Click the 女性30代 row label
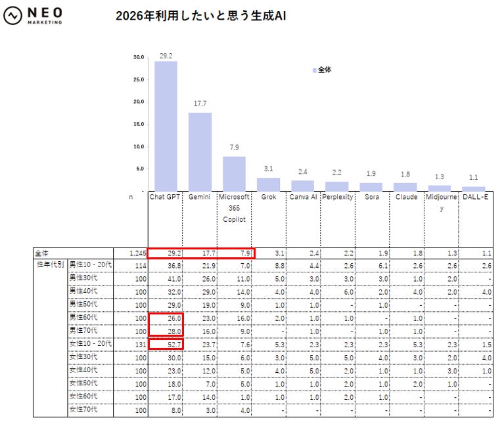Screen dimensions: 504x426 83,357
